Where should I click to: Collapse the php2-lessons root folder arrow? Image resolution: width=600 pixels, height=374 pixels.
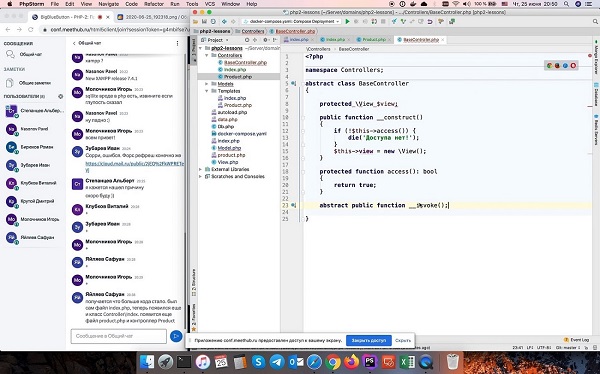[200, 48]
